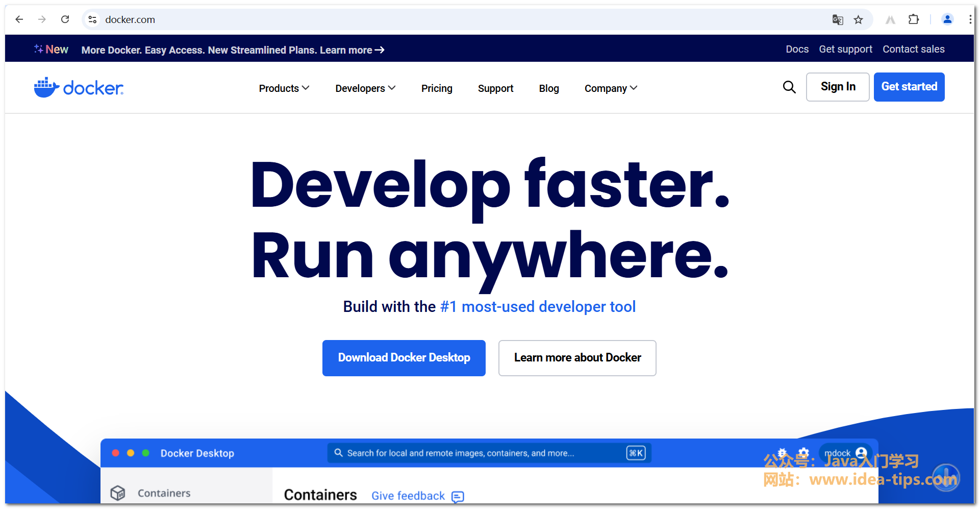Open the browser profile avatar

[x=947, y=19]
